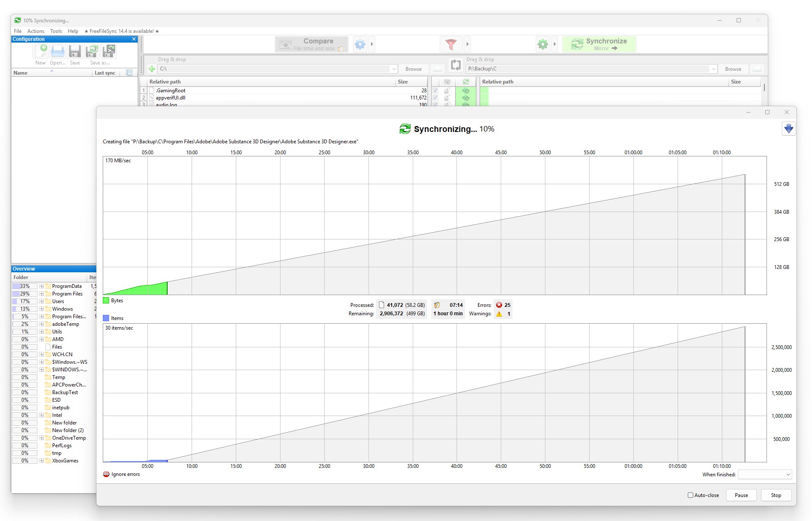Image resolution: width=812 pixels, height=521 pixels.
Task: Stop the running synchronization
Action: (775, 495)
